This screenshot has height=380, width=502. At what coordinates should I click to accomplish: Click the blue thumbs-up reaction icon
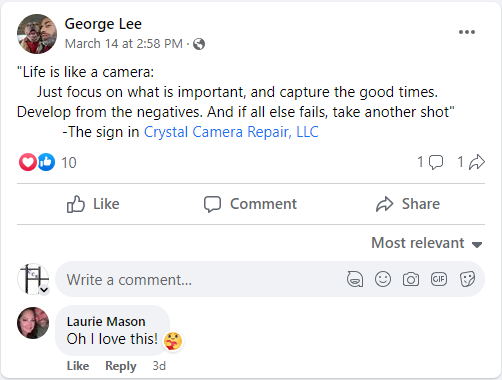coord(46,162)
